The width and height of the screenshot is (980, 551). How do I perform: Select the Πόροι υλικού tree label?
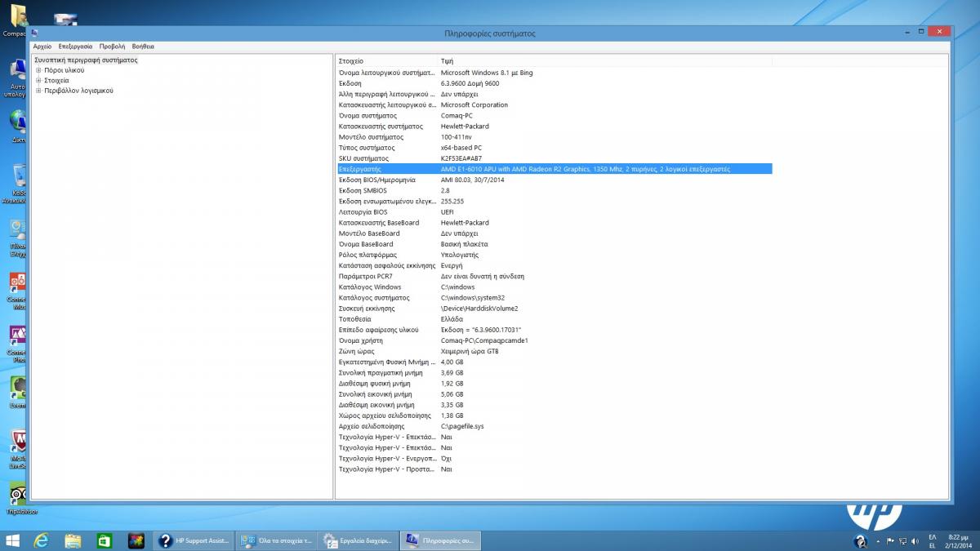pyautogui.click(x=65, y=70)
